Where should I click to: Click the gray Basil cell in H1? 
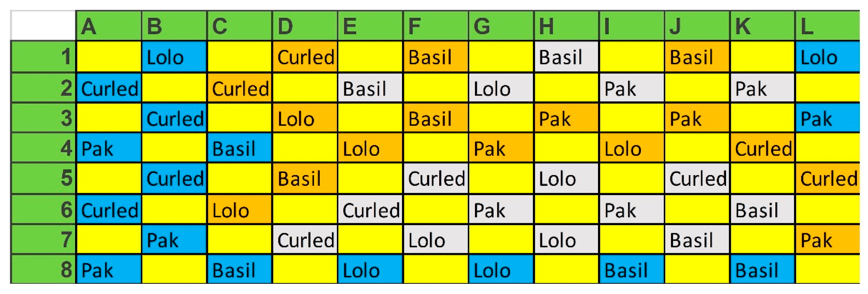click(567, 57)
